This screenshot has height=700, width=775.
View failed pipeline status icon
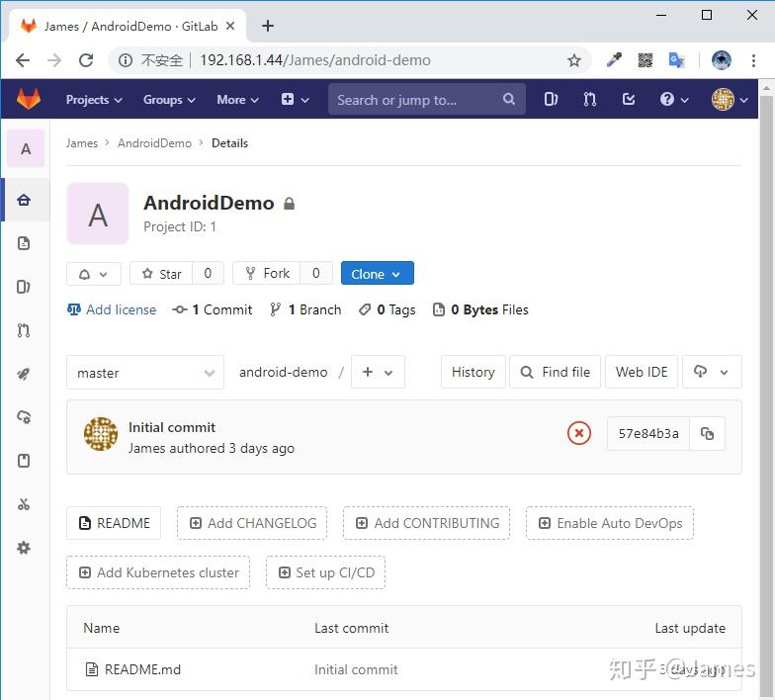coord(579,433)
